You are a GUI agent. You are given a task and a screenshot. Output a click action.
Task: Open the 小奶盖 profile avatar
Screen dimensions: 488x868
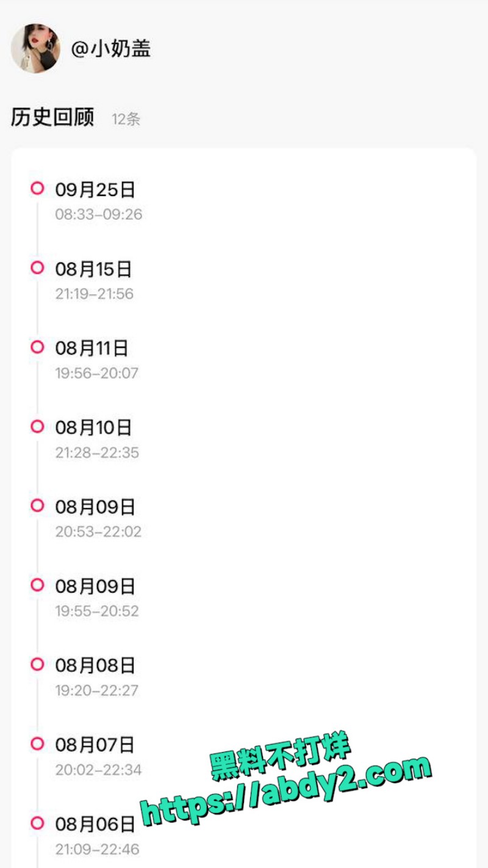(35, 48)
